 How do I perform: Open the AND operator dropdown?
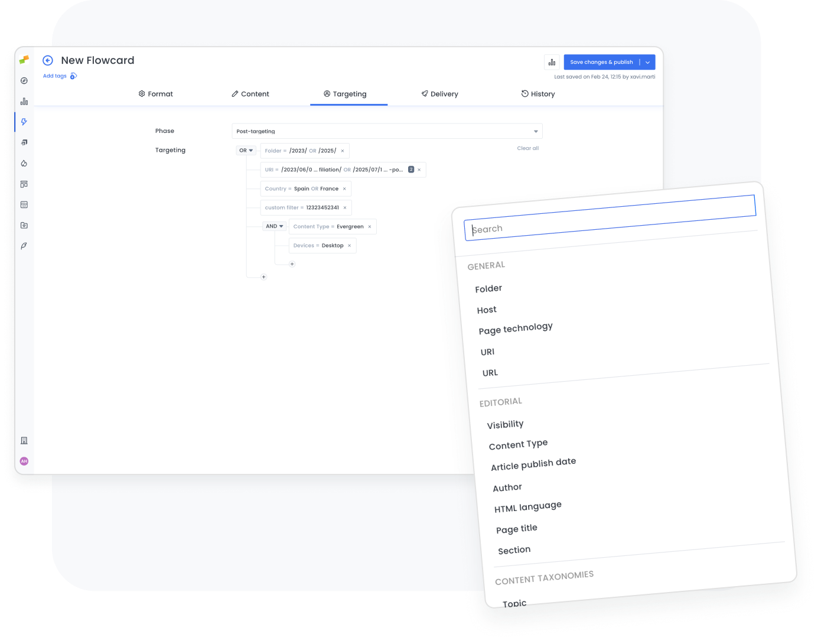(x=273, y=226)
